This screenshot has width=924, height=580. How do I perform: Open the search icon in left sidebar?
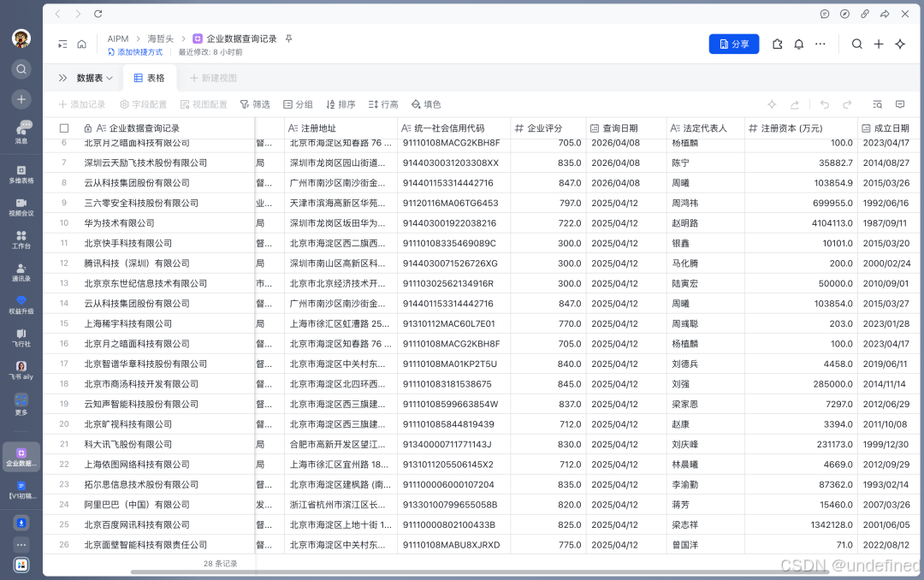[x=21, y=69]
